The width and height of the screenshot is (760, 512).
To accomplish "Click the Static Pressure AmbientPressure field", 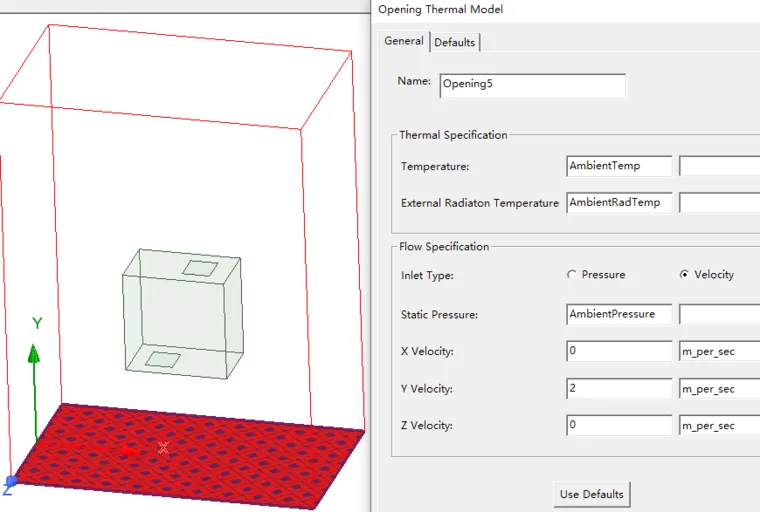I will click(619, 314).
